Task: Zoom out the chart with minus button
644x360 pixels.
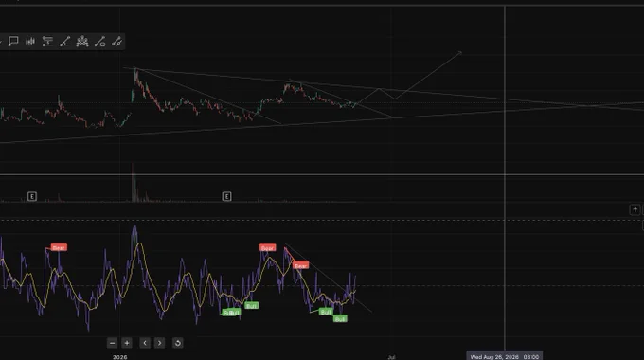Action: point(112,343)
